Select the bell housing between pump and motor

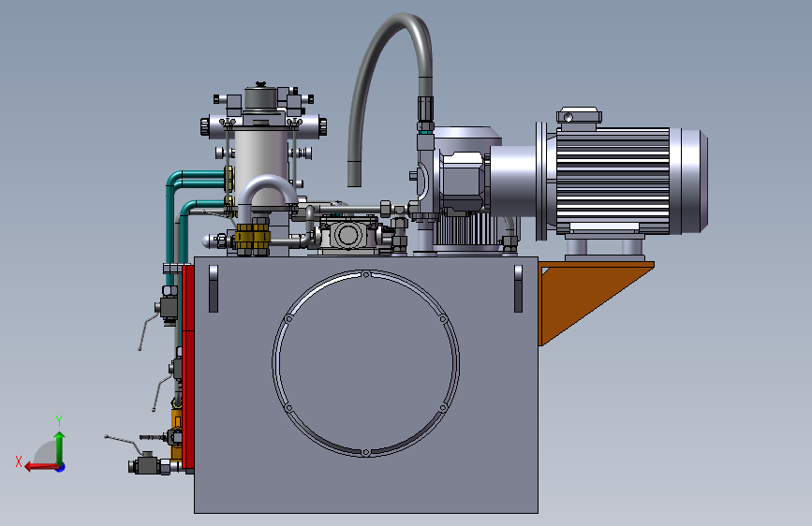[512, 182]
